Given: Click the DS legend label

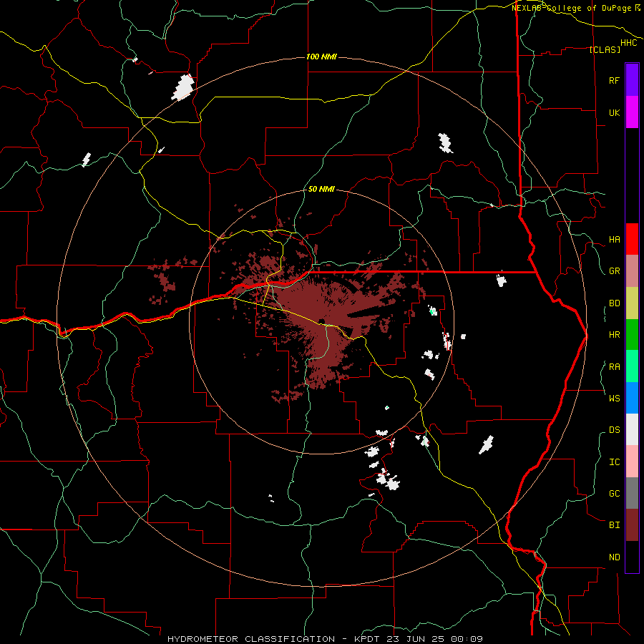Looking at the screenshot, I should 614,430.
